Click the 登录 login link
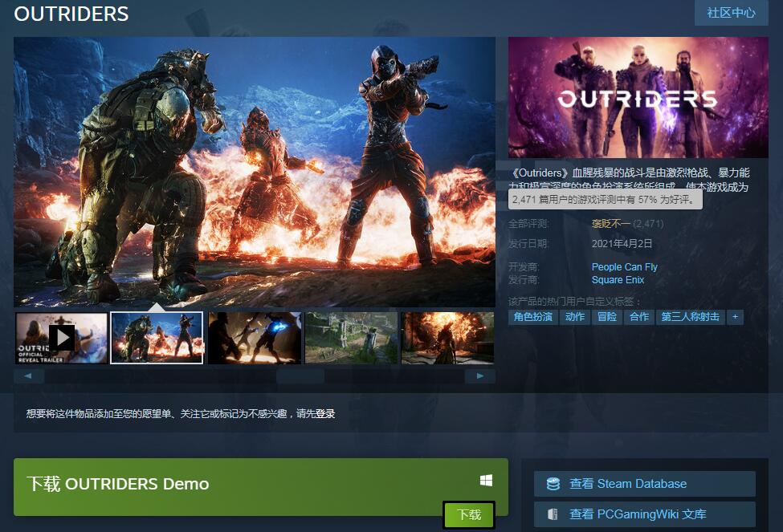783x532 pixels. tap(325, 414)
